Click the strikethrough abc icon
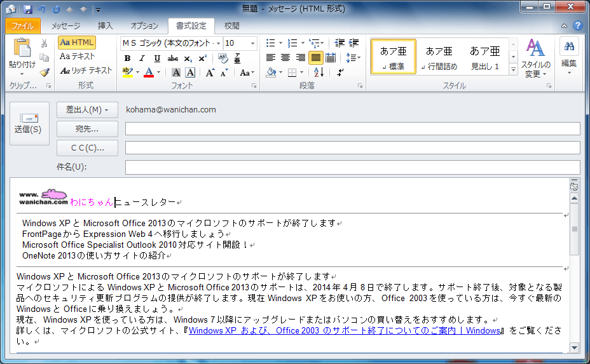 tap(173, 58)
